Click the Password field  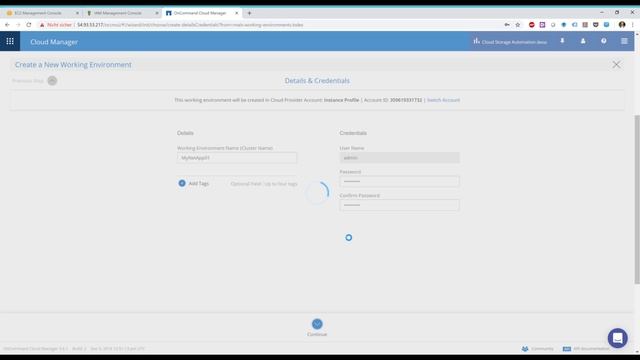click(x=400, y=182)
